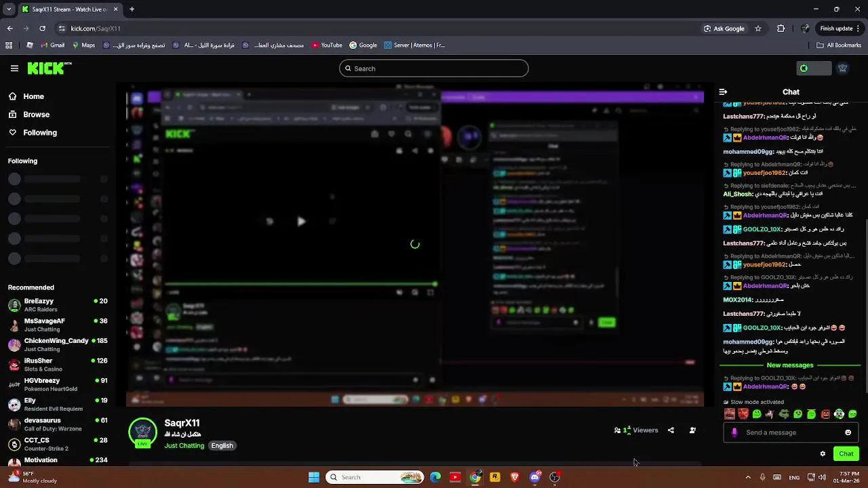The image size is (868, 488).
Task: Open the Google bookmark
Action: point(363,45)
